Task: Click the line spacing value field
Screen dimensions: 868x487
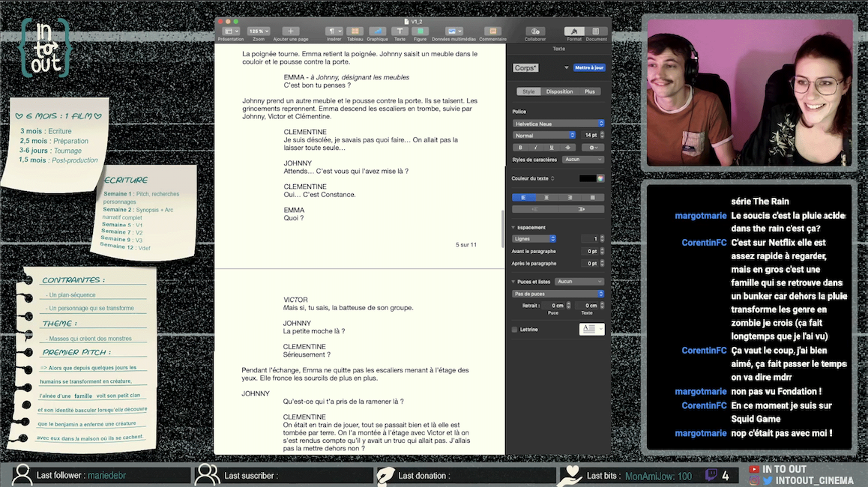Action: tap(590, 238)
